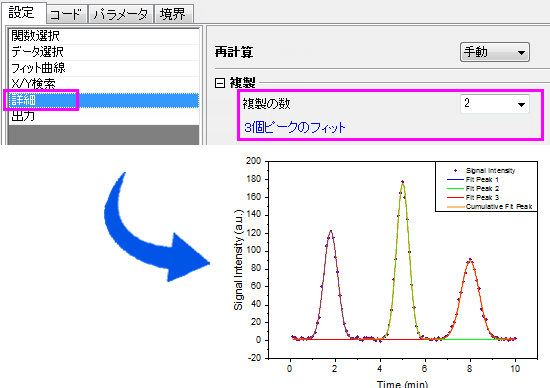Collapse the 複製 section
Screen dimensions: 550x388
220,83
